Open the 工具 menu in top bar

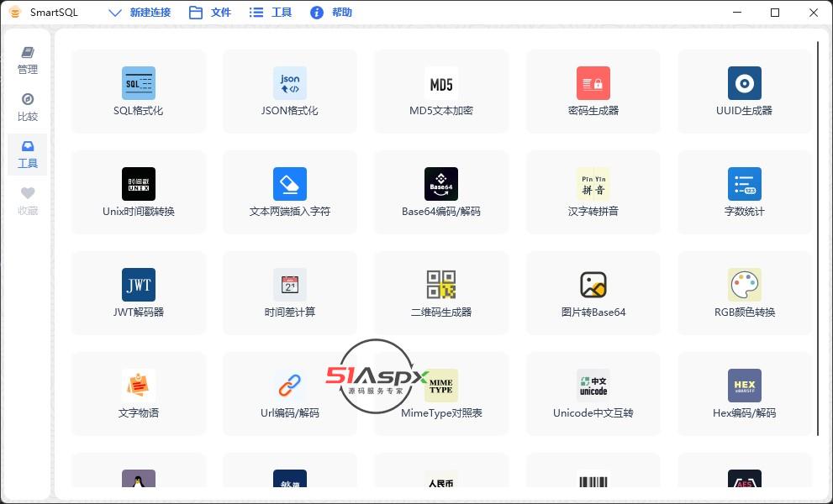271,13
